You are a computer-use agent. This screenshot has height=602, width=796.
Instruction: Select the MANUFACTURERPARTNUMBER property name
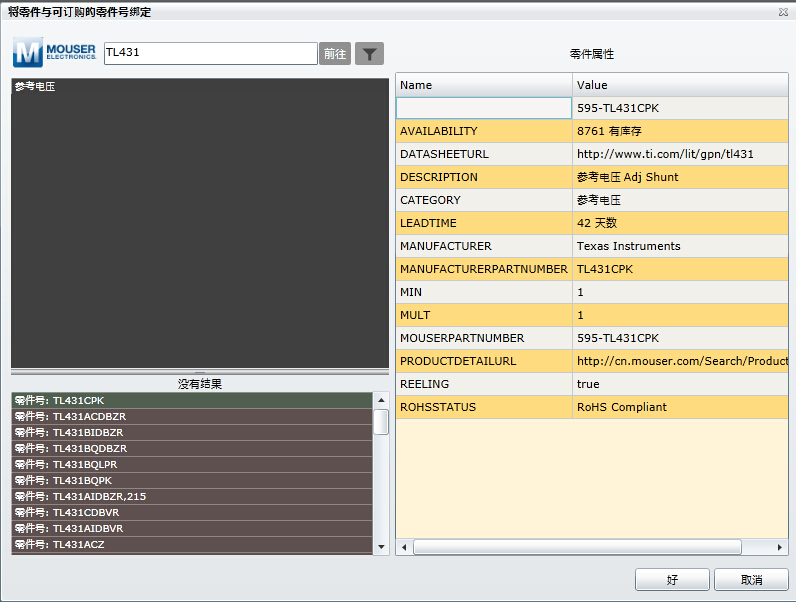(484, 269)
